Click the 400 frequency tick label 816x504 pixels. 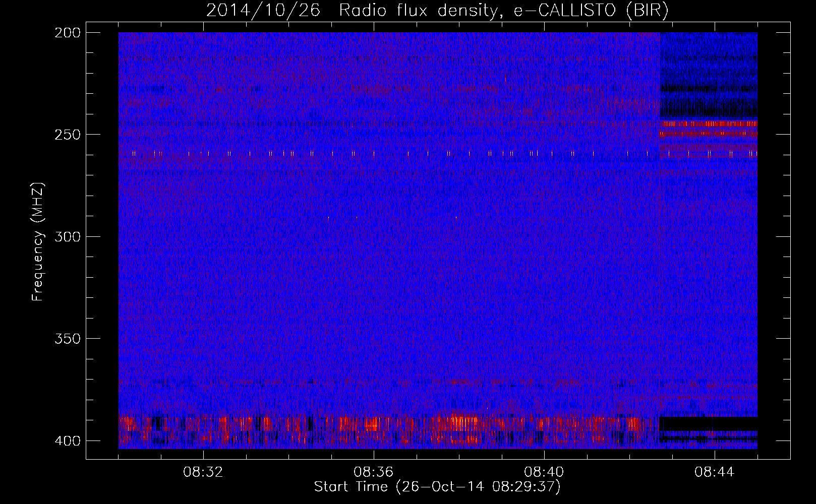coord(67,440)
